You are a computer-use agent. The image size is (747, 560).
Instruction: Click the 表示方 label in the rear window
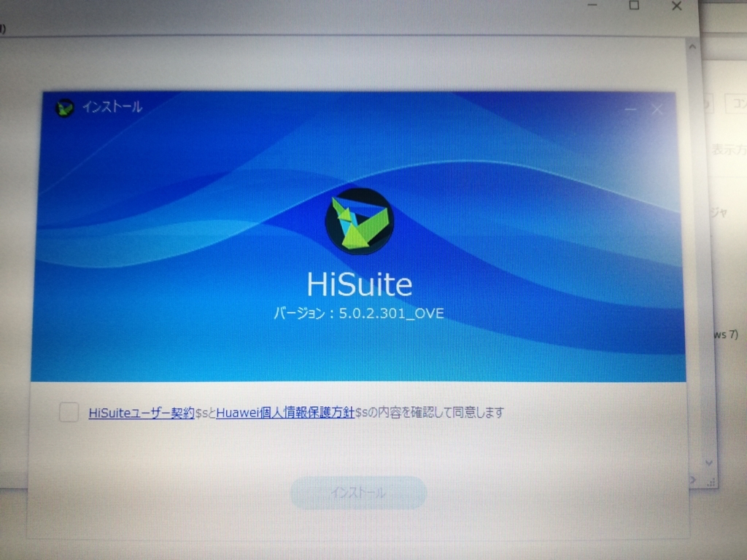coord(729,149)
